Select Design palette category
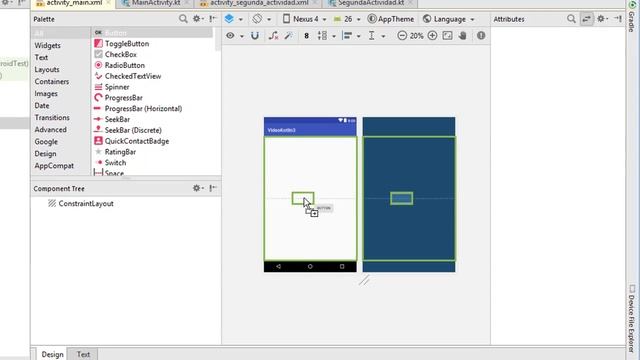 point(45,154)
